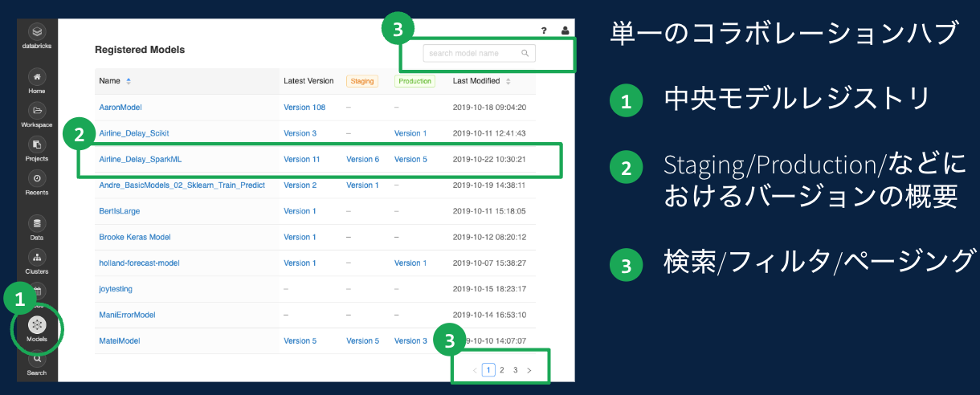Screen dimensions: 980x395
Task: Go to page 3 of models
Action: (x=516, y=370)
